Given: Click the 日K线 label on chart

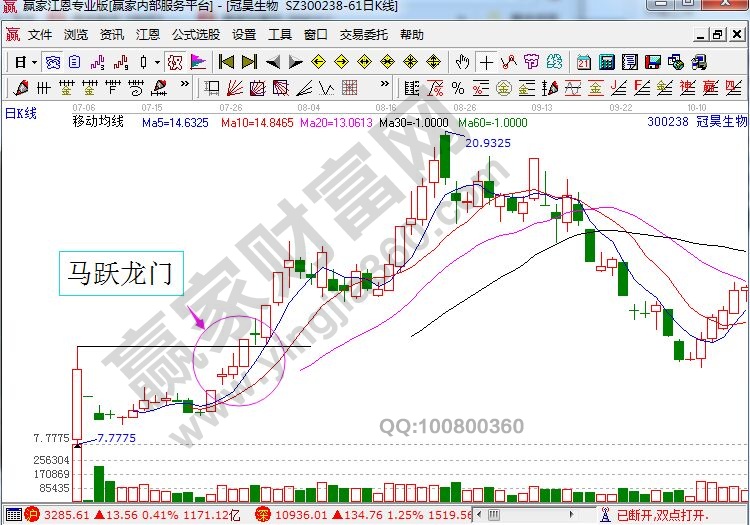Looking at the screenshot, I should click(x=21, y=112).
